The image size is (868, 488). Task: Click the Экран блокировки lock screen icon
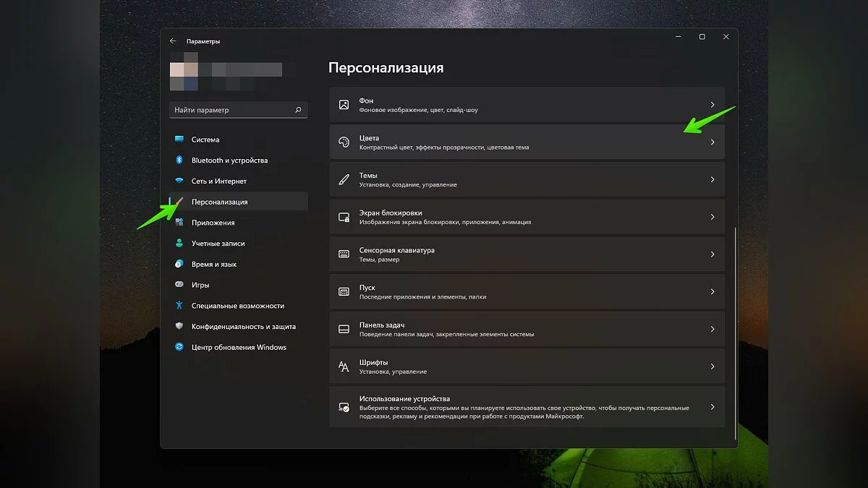click(x=344, y=217)
